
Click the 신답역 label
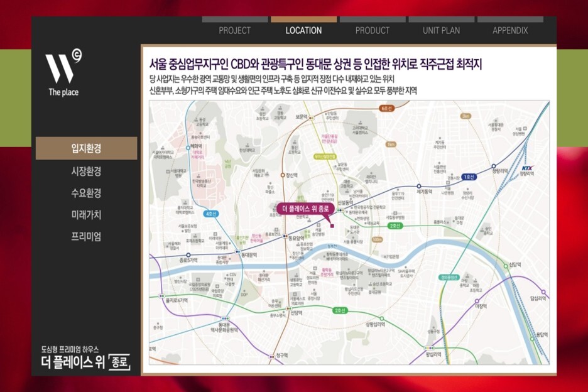pos(514,264)
